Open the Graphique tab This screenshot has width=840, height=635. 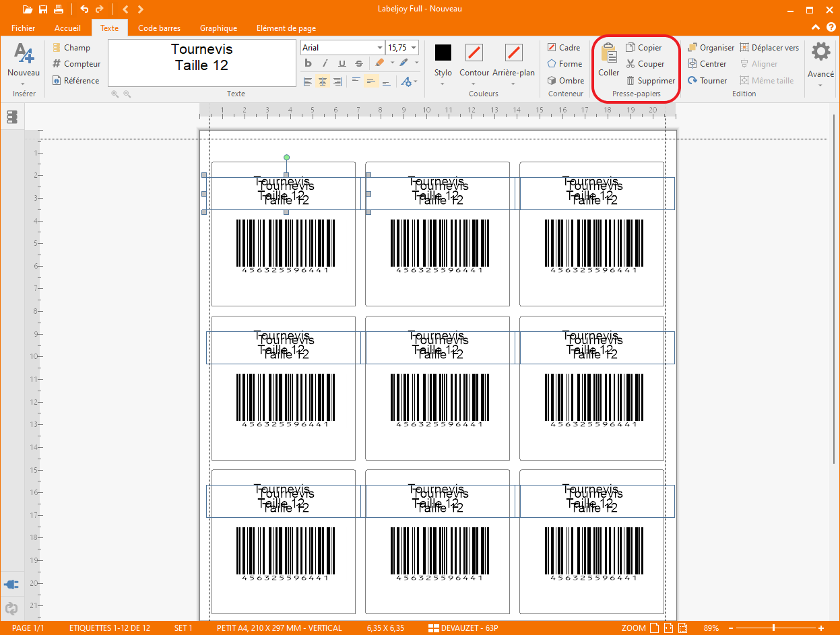pos(218,28)
